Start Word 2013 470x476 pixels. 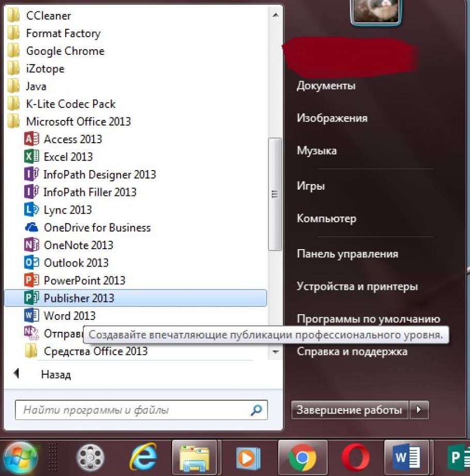pyautogui.click(x=69, y=316)
